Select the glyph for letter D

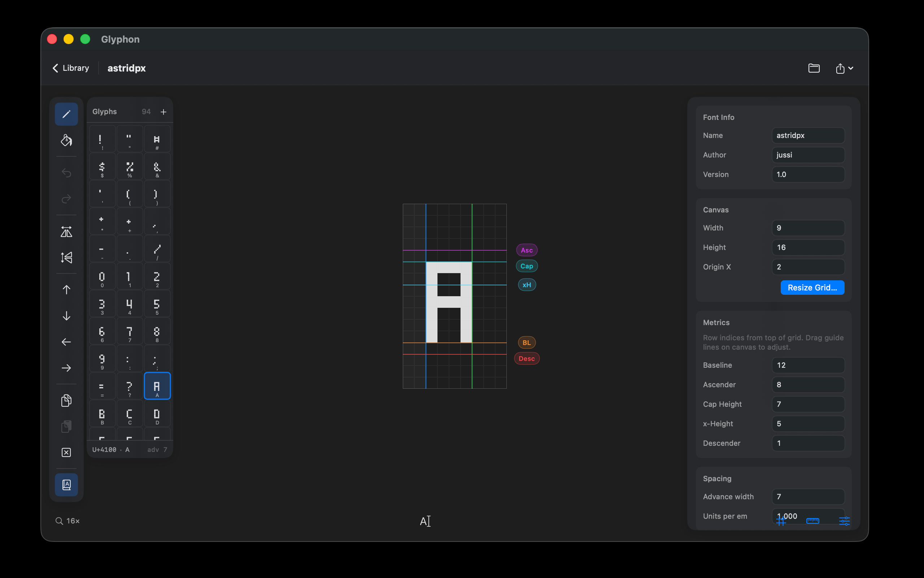click(x=157, y=414)
